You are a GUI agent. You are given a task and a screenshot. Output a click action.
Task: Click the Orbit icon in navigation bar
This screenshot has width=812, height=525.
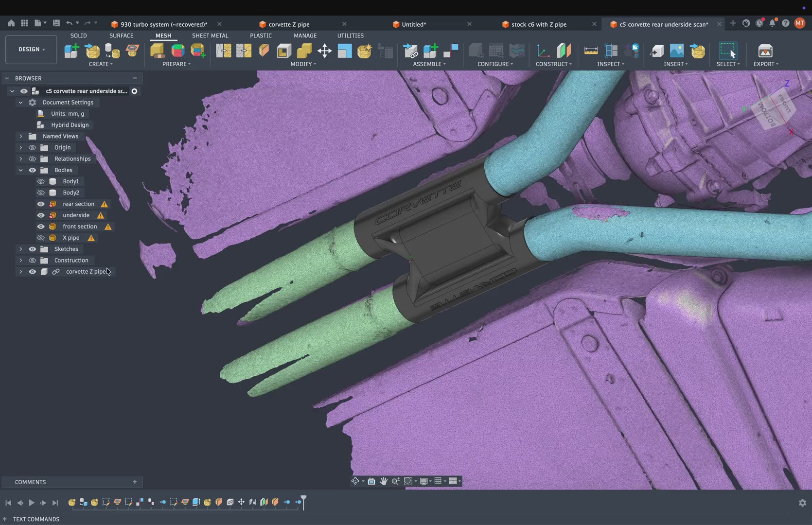point(355,481)
